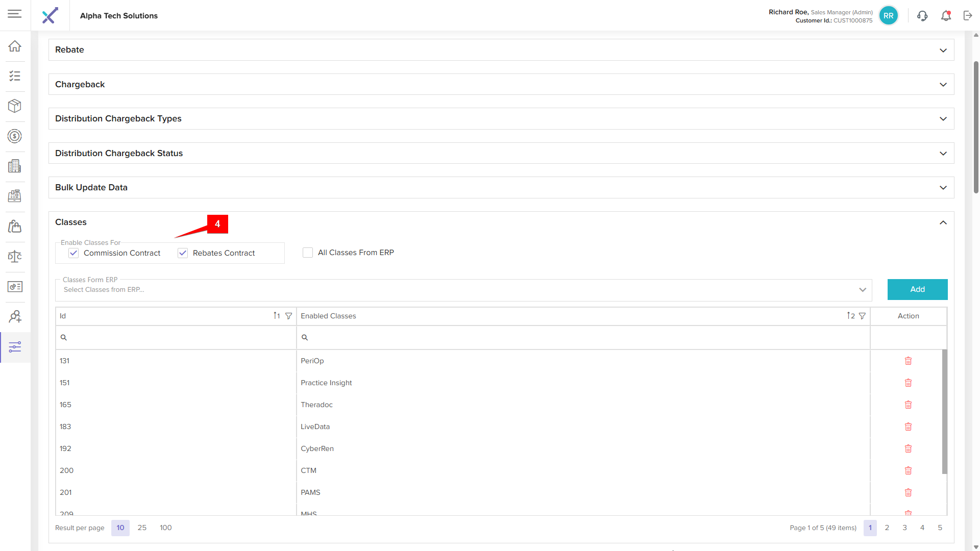Image resolution: width=980 pixels, height=551 pixels.
Task: Open the balance scale sidebar icon
Action: coord(15,256)
